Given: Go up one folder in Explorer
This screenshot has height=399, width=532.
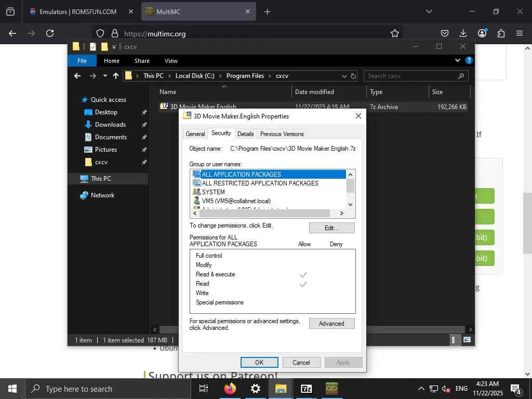Looking at the screenshot, I should (x=116, y=76).
